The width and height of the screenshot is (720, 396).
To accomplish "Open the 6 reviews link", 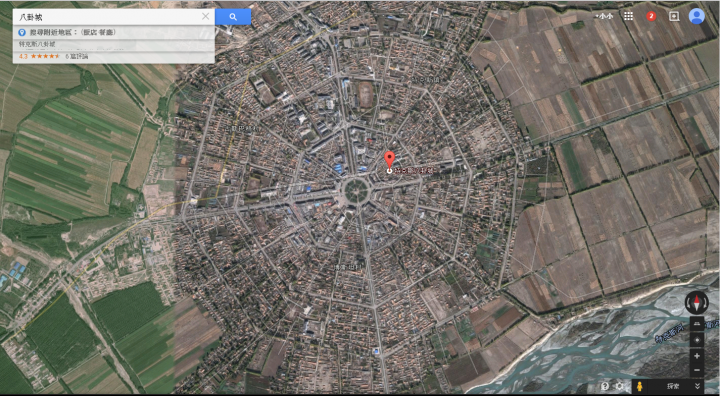I will pos(77,56).
